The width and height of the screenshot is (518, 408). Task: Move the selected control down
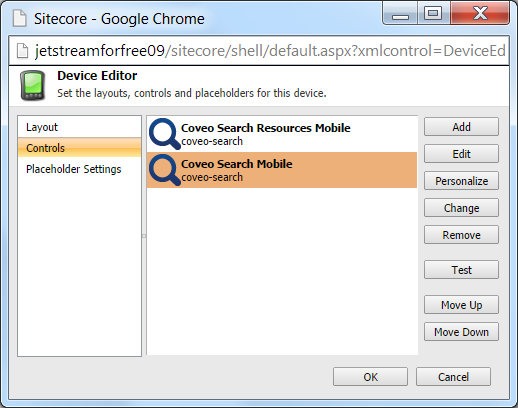click(x=461, y=332)
